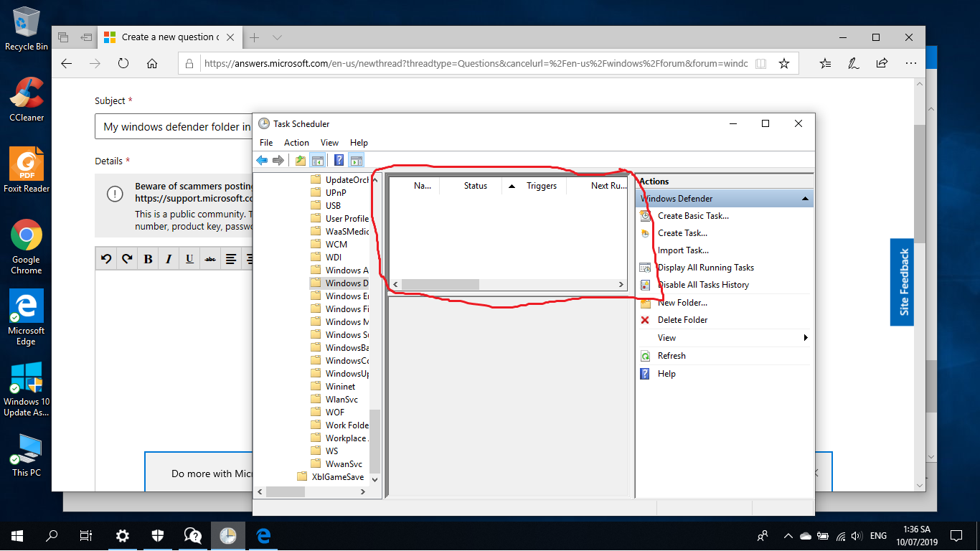Screen dimensions: 980x551
Task: Select the XblGameSave folder in tree
Action: click(x=331, y=477)
